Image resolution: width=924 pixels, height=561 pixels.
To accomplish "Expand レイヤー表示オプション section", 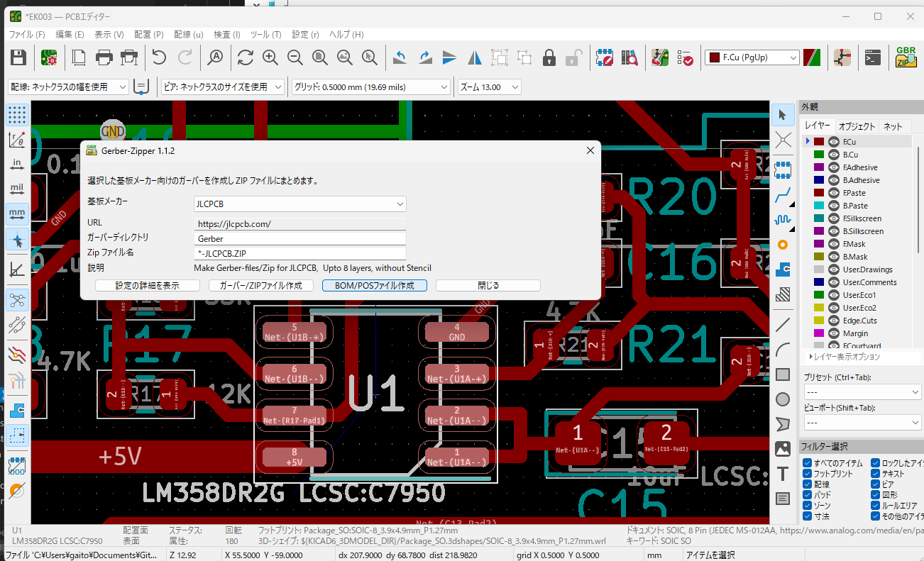I will coord(845,357).
